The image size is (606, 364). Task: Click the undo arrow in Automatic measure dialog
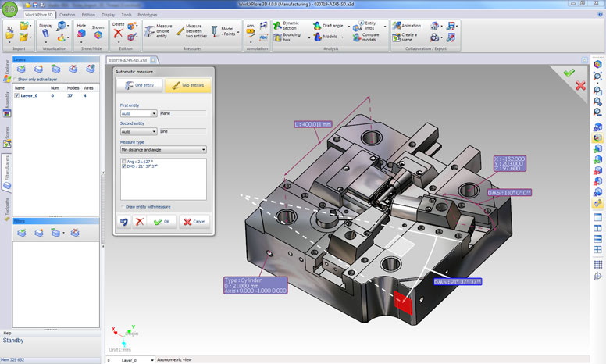[x=123, y=222]
